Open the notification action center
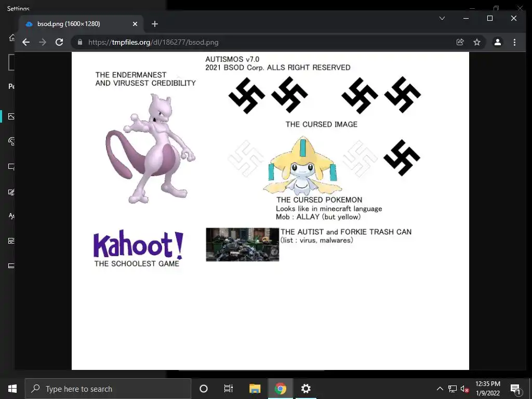The image size is (532, 399). 515,389
